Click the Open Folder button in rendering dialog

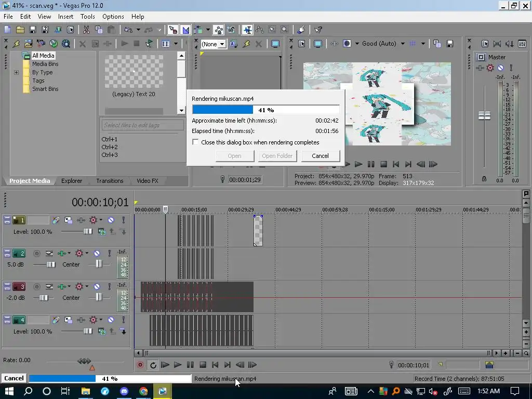[x=277, y=156]
